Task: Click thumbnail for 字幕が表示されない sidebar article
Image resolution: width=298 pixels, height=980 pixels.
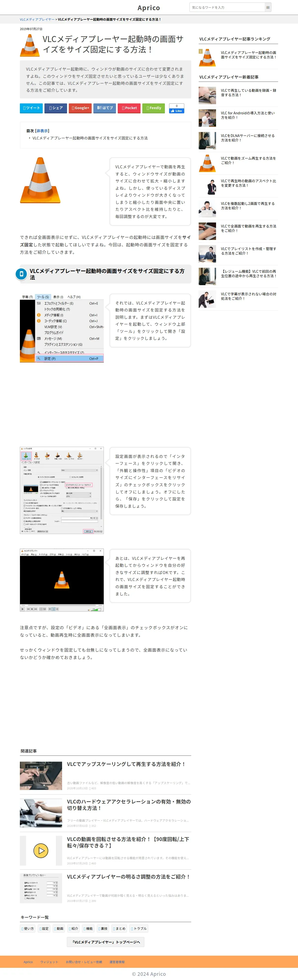Action: click(x=207, y=299)
